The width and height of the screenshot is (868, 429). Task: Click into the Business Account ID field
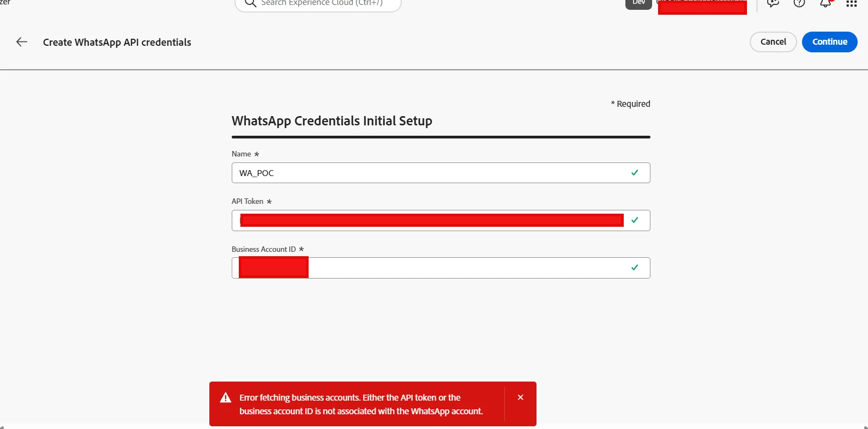(x=441, y=268)
